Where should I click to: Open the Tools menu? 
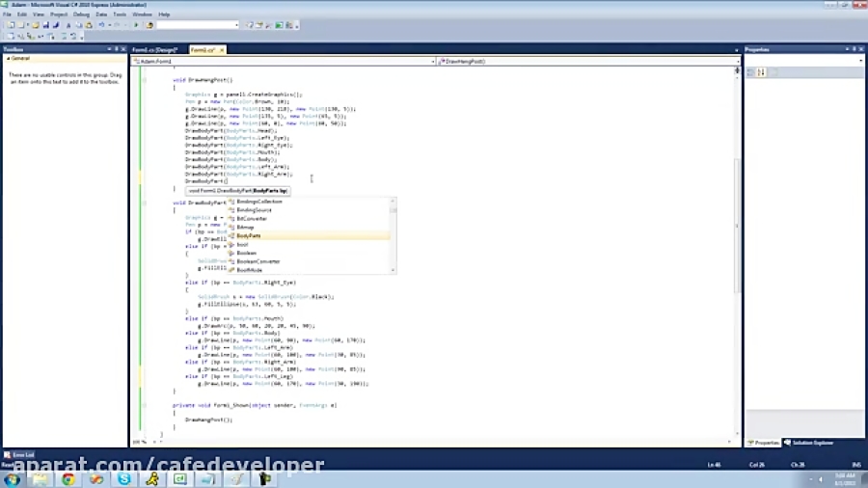pyautogui.click(x=120, y=14)
